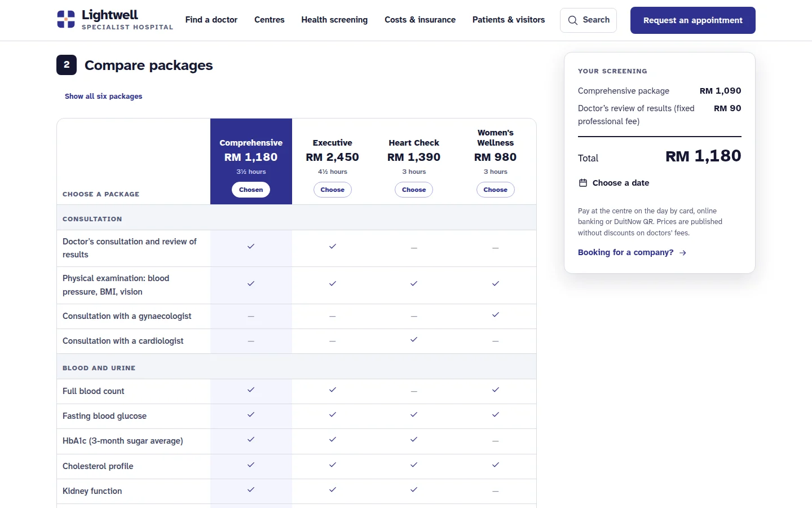Click Request an appointment

point(693,20)
